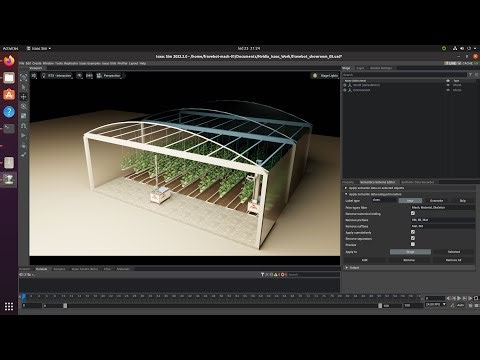The width and height of the screenshot is (480, 360).
Task: Step to next frame in timeline
Action: (465, 298)
